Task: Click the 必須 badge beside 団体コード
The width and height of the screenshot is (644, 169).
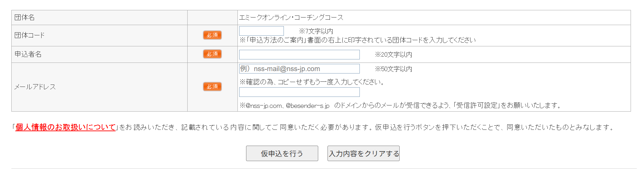Action: [x=212, y=35]
